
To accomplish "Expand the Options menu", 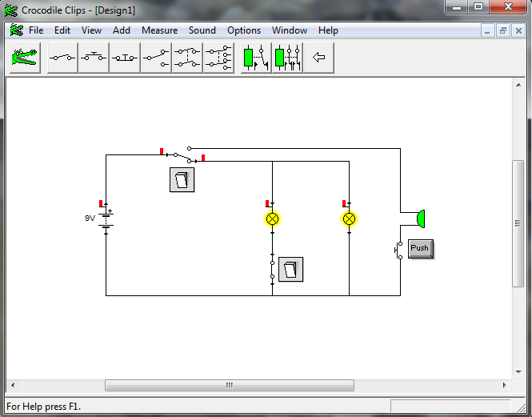I will [x=244, y=30].
